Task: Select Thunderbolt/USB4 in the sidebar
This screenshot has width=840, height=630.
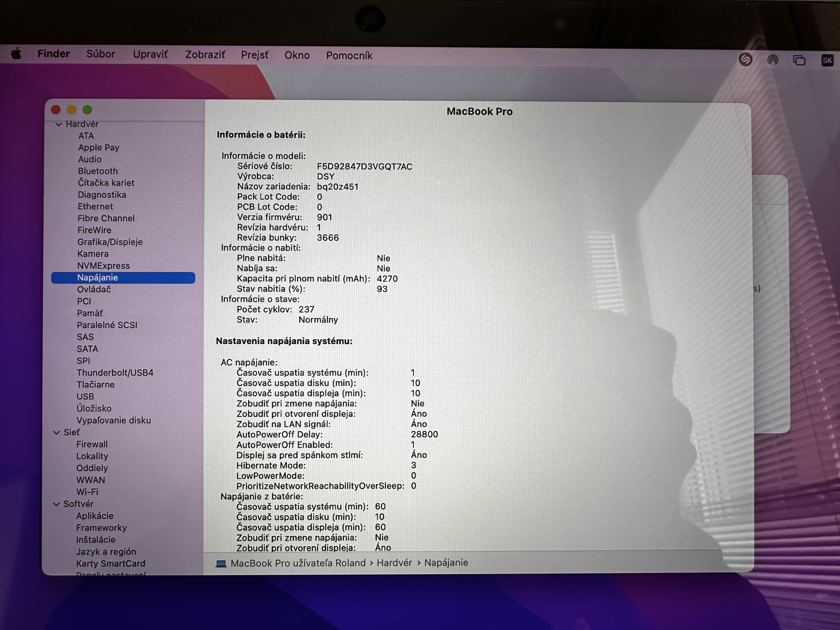Action: tap(115, 372)
